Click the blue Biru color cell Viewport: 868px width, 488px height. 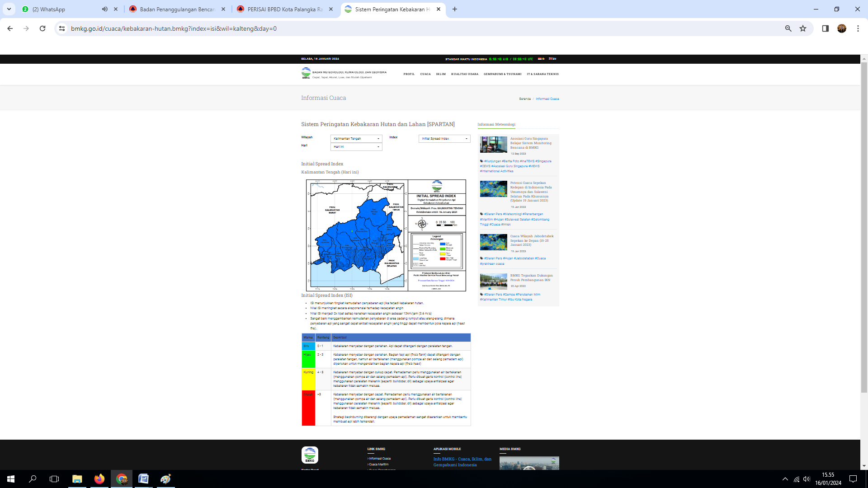pos(308,346)
